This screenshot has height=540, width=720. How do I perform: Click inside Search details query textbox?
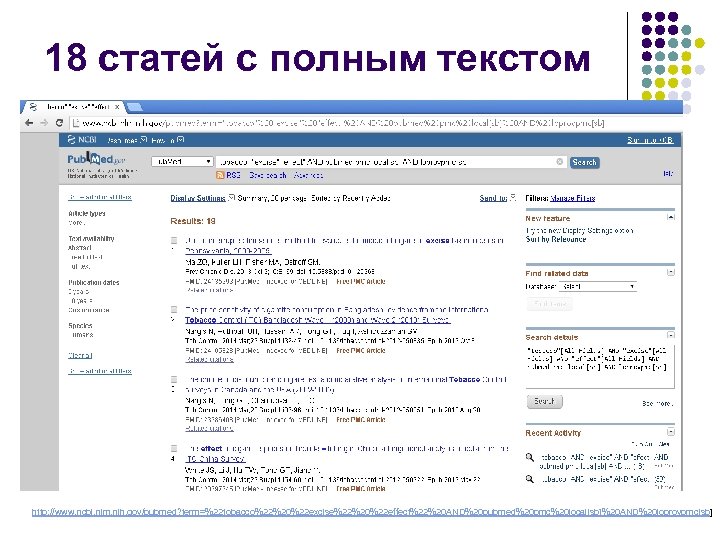[x=600, y=365]
